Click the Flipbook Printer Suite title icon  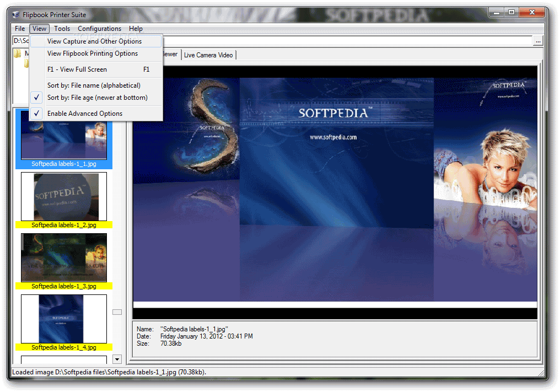pos(16,15)
